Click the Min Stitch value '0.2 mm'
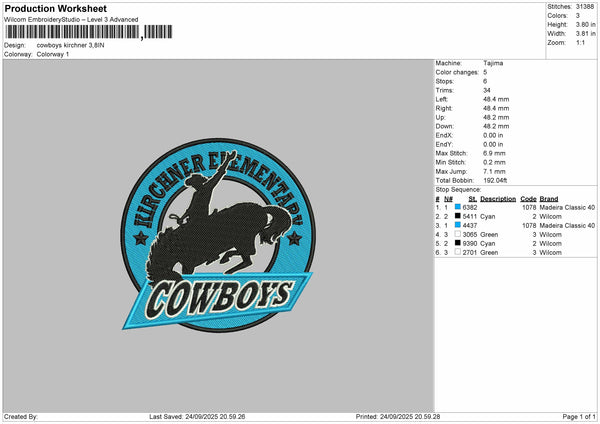This screenshot has width=600, height=424. (494, 162)
